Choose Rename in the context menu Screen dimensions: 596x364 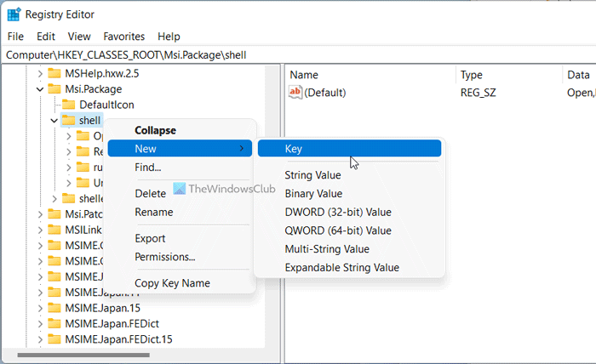180,212
